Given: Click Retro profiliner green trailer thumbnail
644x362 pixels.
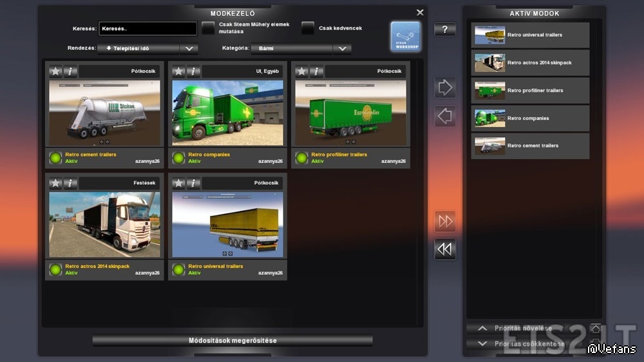Looking at the screenshot, I should click(351, 113).
